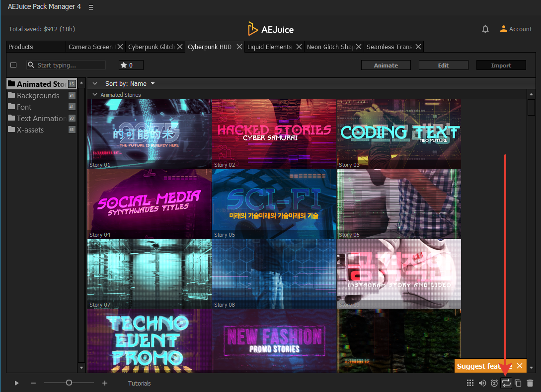Click the copy duplicate icon
This screenshot has height=392, width=541.
click(518, 383)
